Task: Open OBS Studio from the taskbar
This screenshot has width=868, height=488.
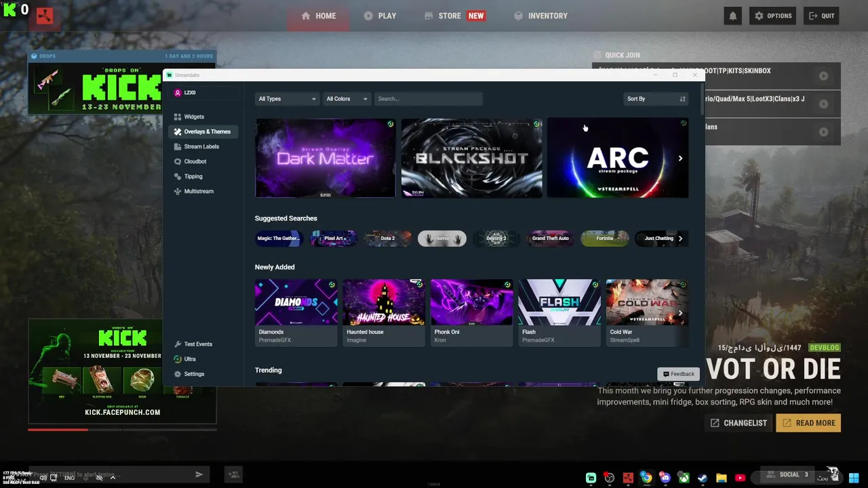Action: tap(609, 478)
